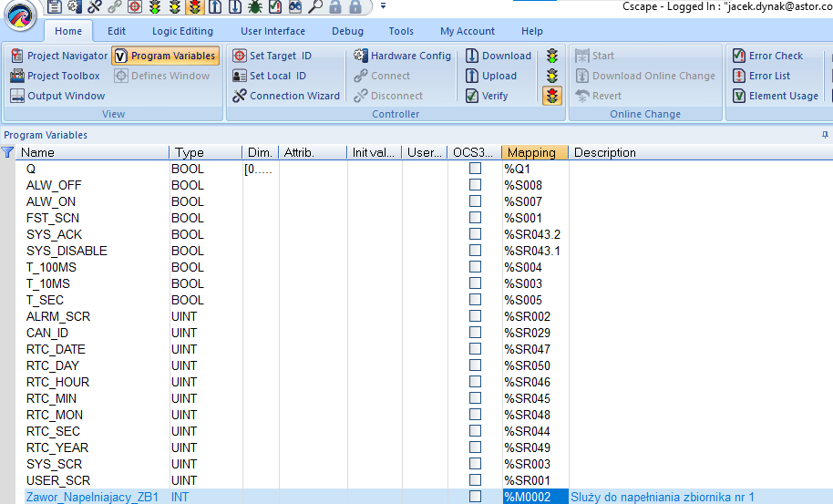Click the connection wizard plug icon in quick toolbar
This screenshot has height=504, width=833.
click(x=95, y=6)
